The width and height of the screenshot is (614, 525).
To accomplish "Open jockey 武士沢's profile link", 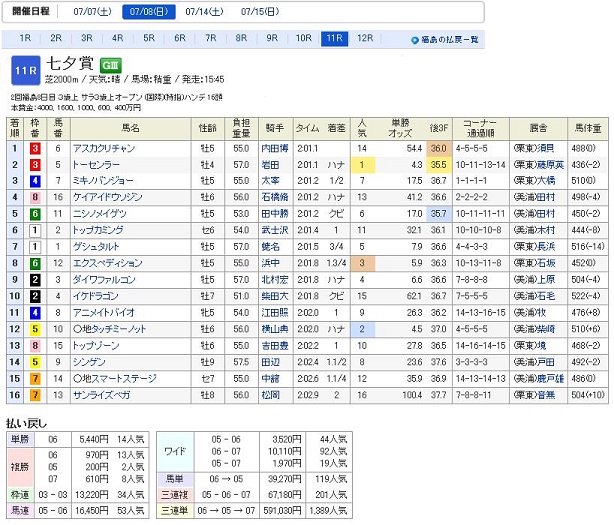I will (x=274, y=229).
